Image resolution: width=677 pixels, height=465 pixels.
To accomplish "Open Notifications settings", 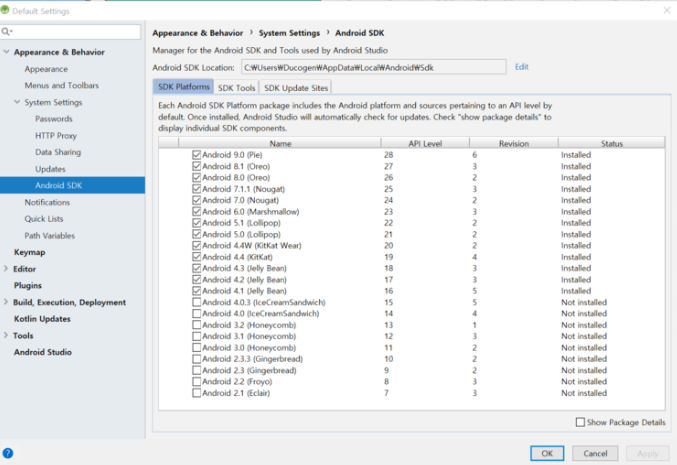I will click(x=47, y=202).
